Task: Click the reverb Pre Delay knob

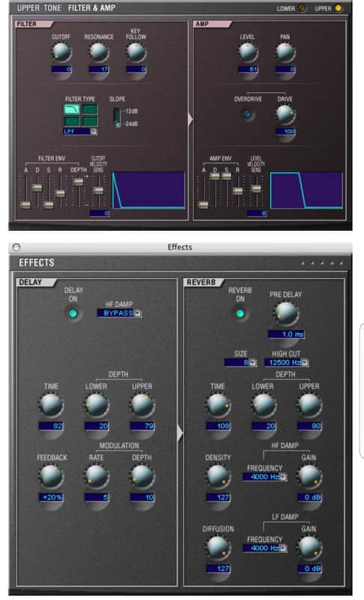Action: [285, 313]
